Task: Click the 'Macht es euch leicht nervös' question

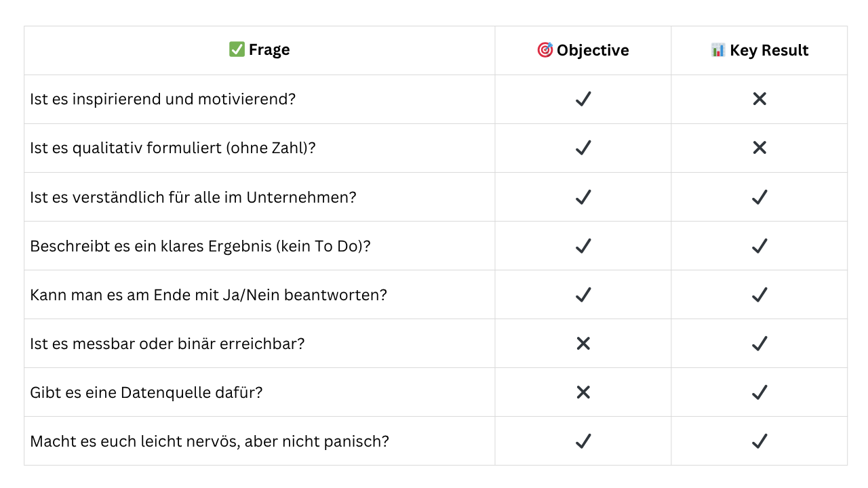Action: [x=210, y=441]
